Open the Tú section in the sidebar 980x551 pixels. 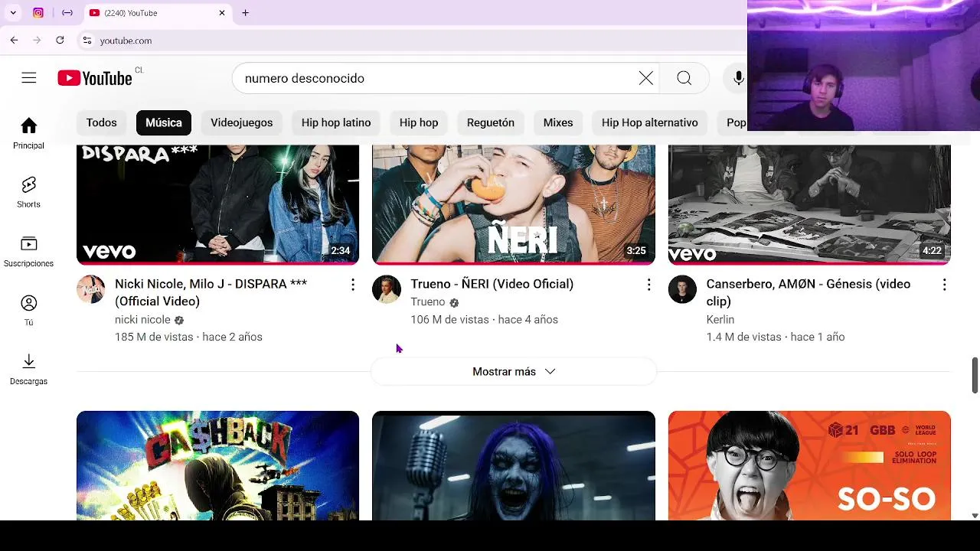(x=29, y=310)
